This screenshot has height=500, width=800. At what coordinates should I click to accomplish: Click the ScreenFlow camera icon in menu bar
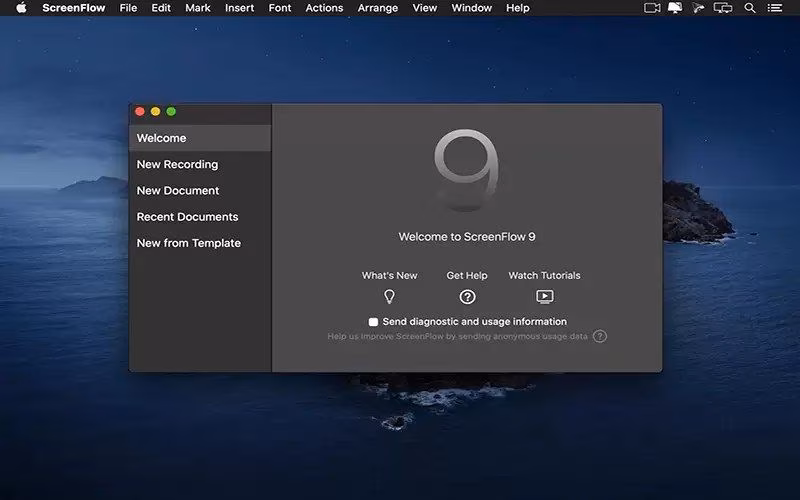tap(652, 8)
